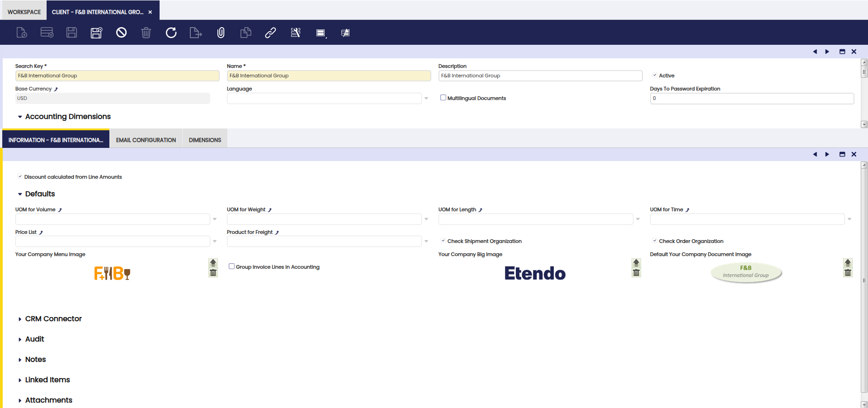Click the linked items chain icon
Screen dimensions: 868x408
point(270,33)
